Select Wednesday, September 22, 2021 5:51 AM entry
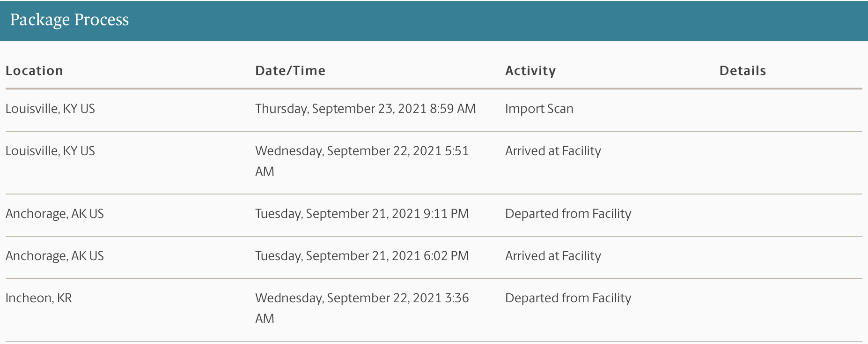This screenshot has height=344, width=868. (x=361, y=161)
